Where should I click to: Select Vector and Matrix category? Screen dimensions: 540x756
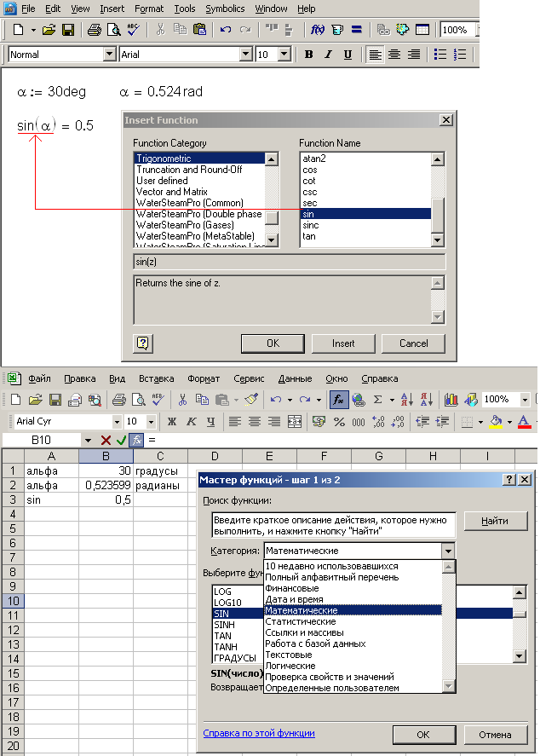[199, 192]
